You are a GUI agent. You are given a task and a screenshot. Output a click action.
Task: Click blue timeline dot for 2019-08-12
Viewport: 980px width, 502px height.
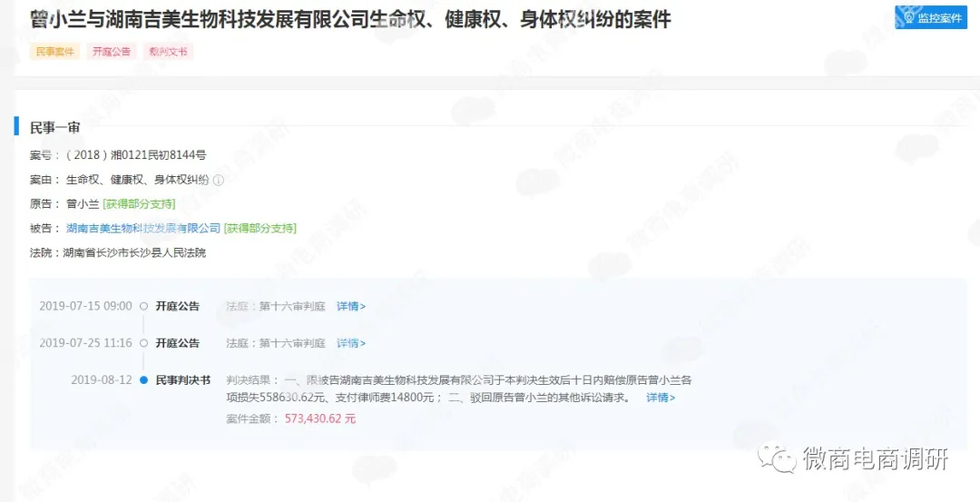(143, 380)
